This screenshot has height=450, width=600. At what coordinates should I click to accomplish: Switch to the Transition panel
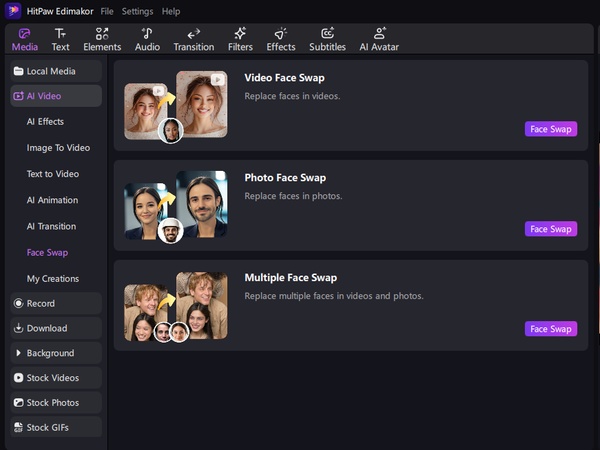pos(193,39)
